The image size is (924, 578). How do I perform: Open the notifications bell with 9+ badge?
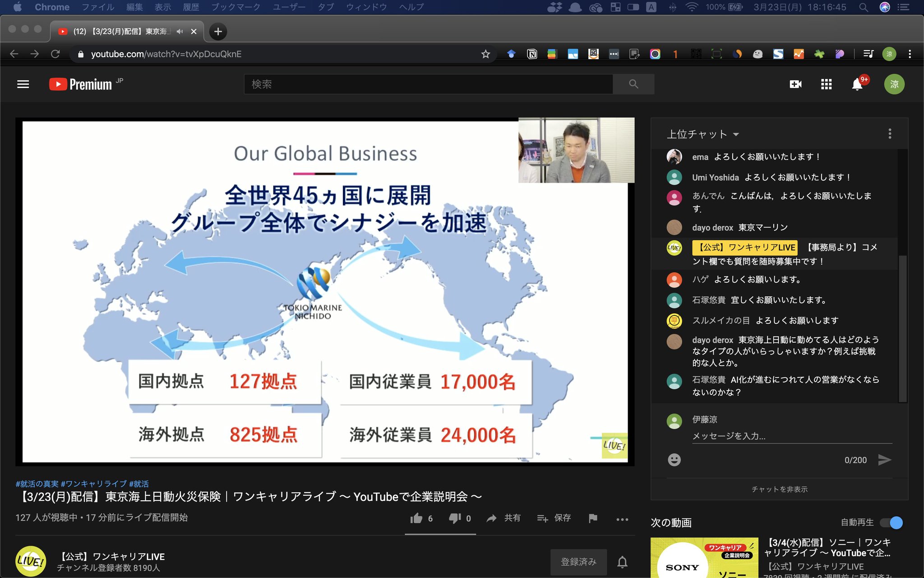coord(857,84)
